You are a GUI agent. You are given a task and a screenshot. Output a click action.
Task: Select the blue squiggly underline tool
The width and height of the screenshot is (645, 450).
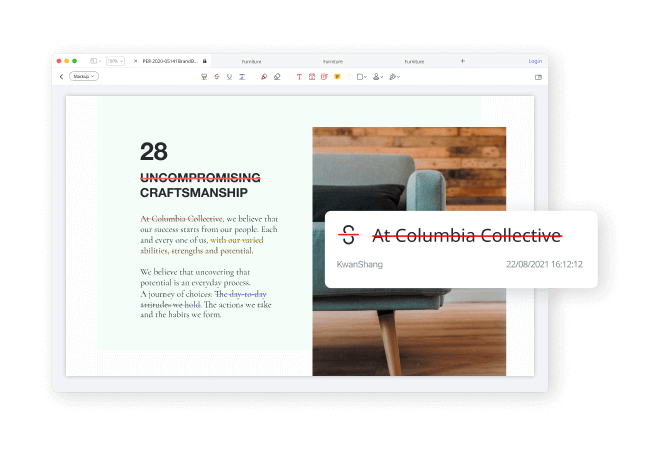pos(242,77)
